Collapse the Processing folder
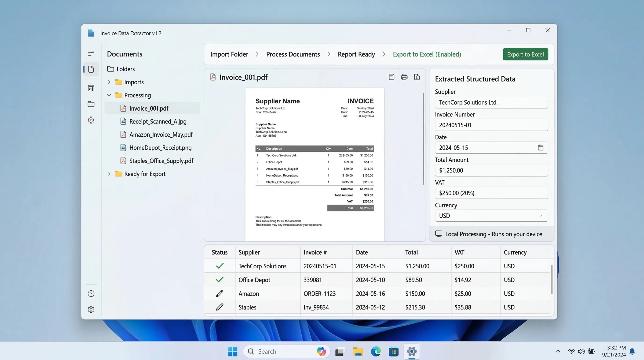The width and height of the screenshot is (644, 360). (109, 95)
